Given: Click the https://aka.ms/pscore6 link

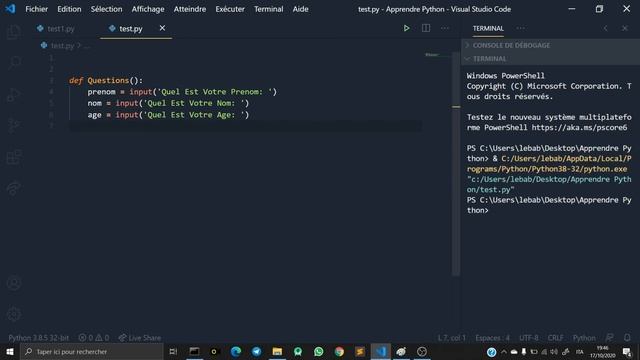Looking at the screenshot, I should [x=579, y=127].
